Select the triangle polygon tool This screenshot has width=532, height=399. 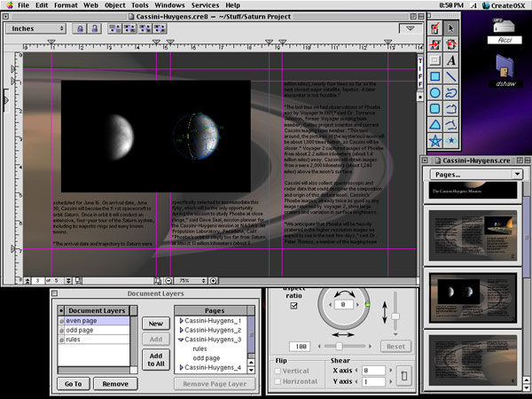(435, 124)
